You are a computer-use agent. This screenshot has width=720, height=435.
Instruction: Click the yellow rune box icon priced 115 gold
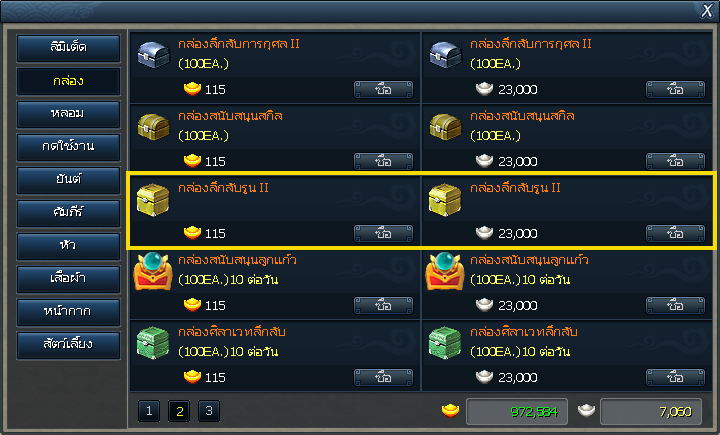(x=153, y=199)
